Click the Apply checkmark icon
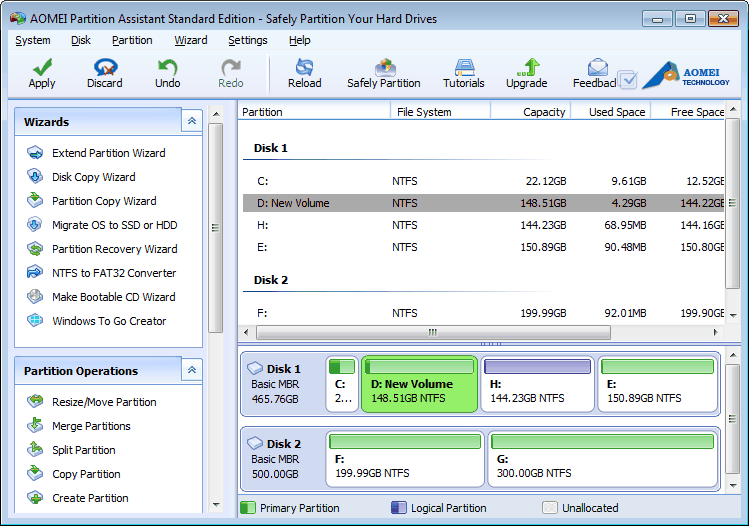The image size is (749, 526). 43,67
